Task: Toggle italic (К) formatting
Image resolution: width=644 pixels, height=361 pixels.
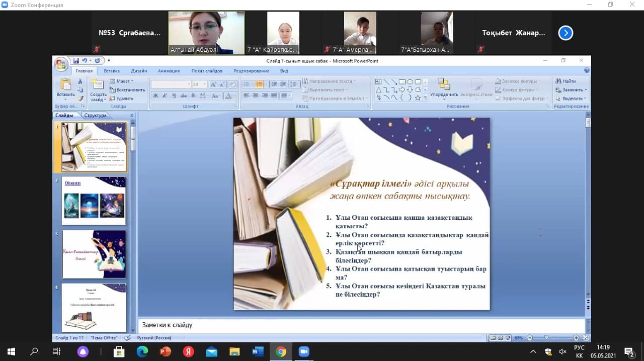Action: pyautogui.click(x=165, y=96)
